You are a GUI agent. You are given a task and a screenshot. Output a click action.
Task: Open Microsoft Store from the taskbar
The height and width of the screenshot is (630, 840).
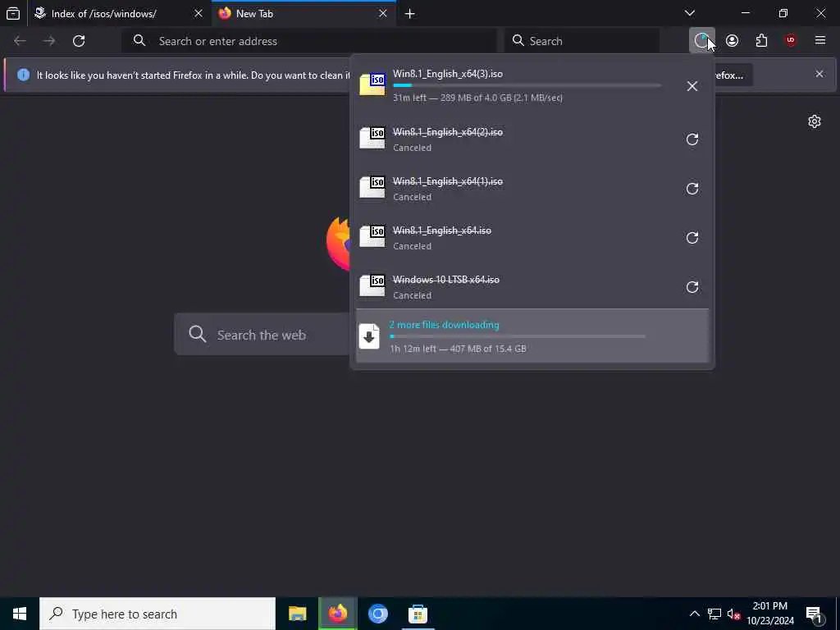pos(418,614)
